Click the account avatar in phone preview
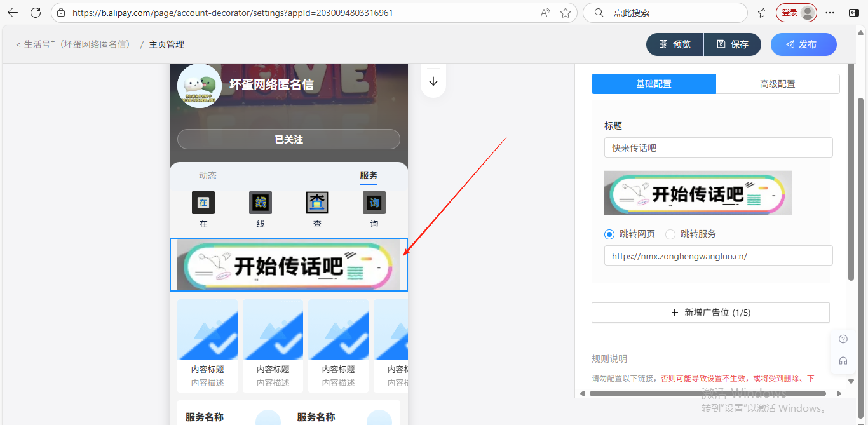868x425 pixels. [x=200, y=86]
